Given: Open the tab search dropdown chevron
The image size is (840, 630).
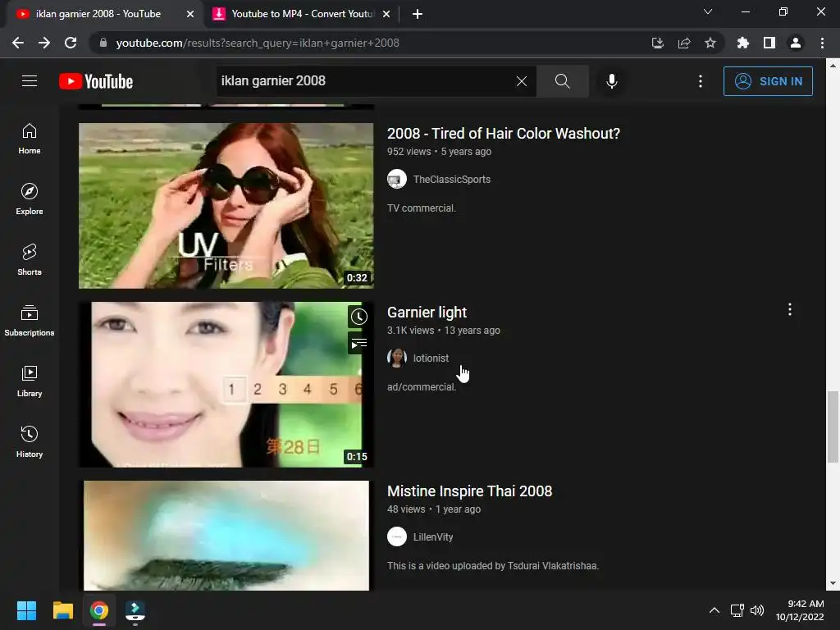Looking at the screenshot, I should [708, 11].
